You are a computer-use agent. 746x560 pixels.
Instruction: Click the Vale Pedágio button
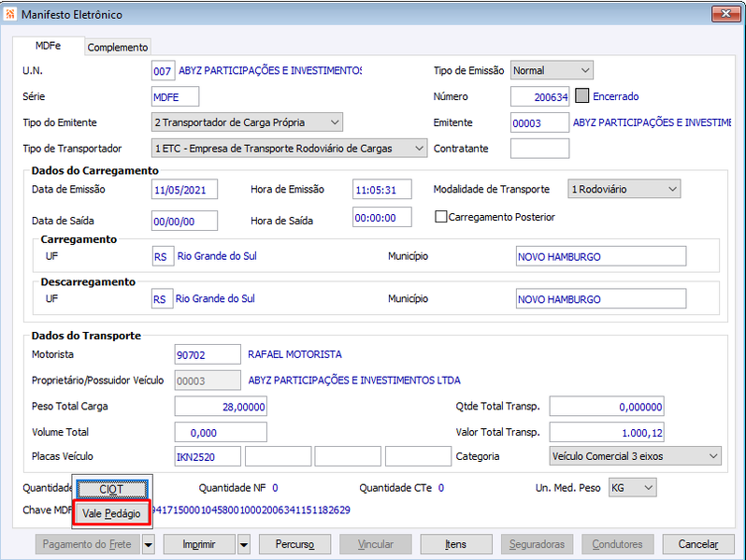click(111, 513)
